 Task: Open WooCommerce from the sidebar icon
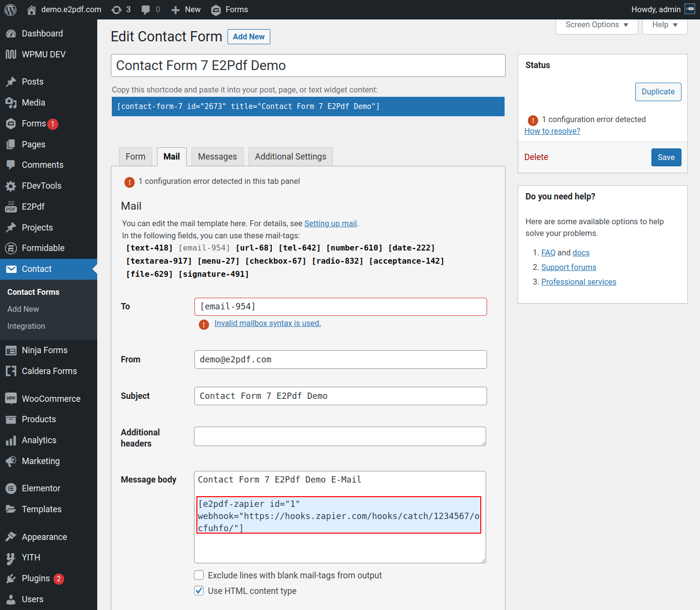coord(11,399)
